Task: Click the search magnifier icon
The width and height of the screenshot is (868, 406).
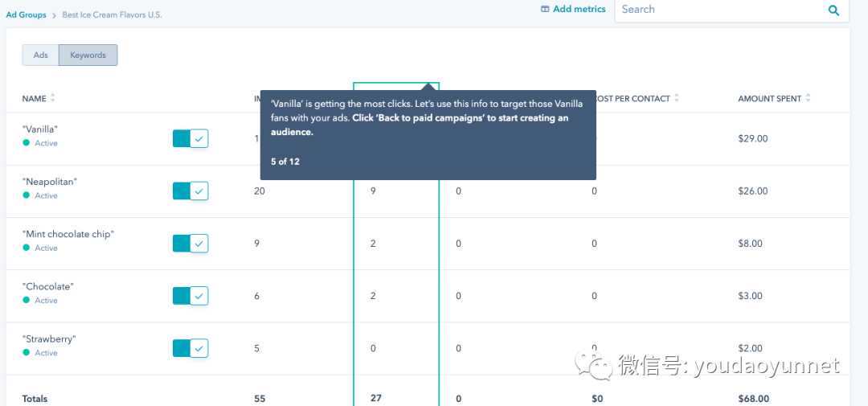Action: (833, 10)
